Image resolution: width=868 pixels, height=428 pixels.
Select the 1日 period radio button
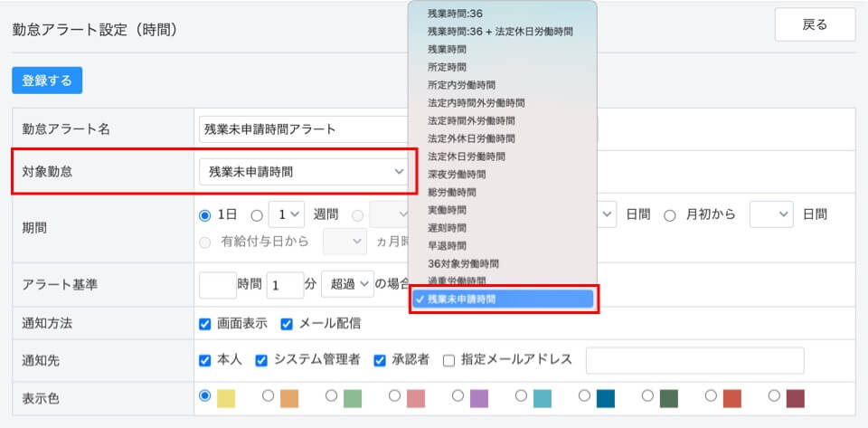(x=205, y=215)
